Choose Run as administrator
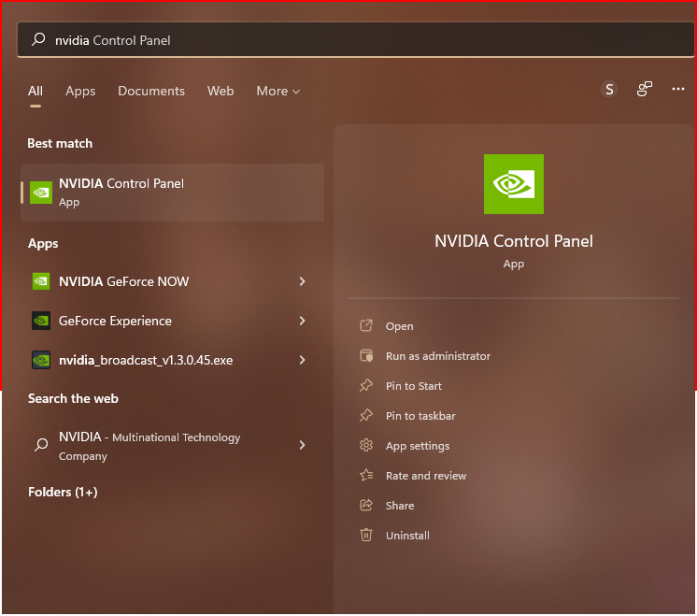This screenshot has height=616, width=697. click(x=438, y=356)
